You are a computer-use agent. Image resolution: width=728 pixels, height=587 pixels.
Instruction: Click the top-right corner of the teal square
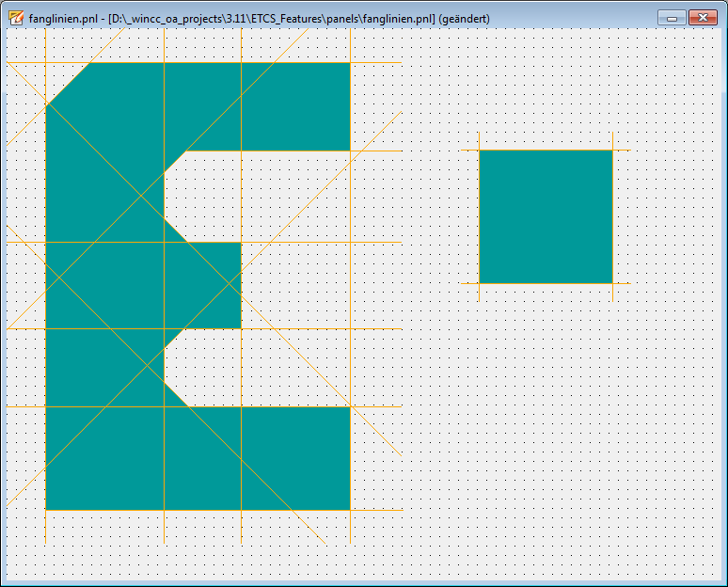612,151
